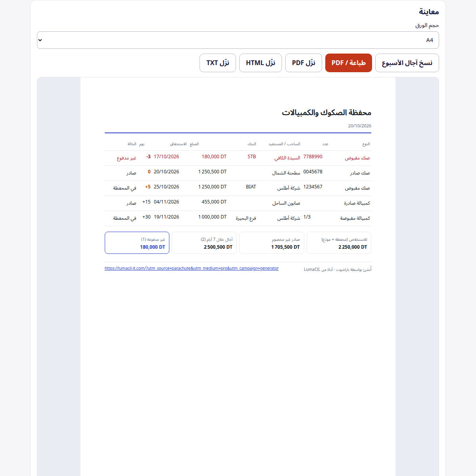Click the نزّل HTML button
This screenshot has width=476, height=476.
[x=261, y=63]
